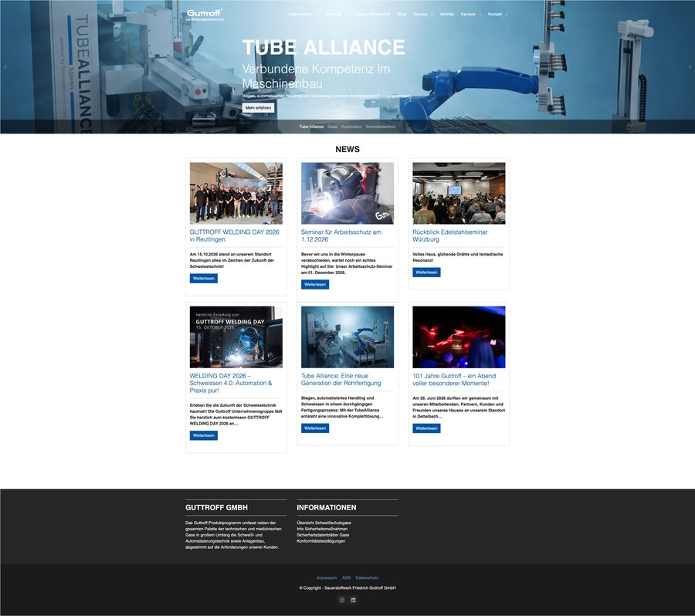Expand the Service dropdown menu
The height and width of the screenshot is (616, 695).
click(423, 14)
